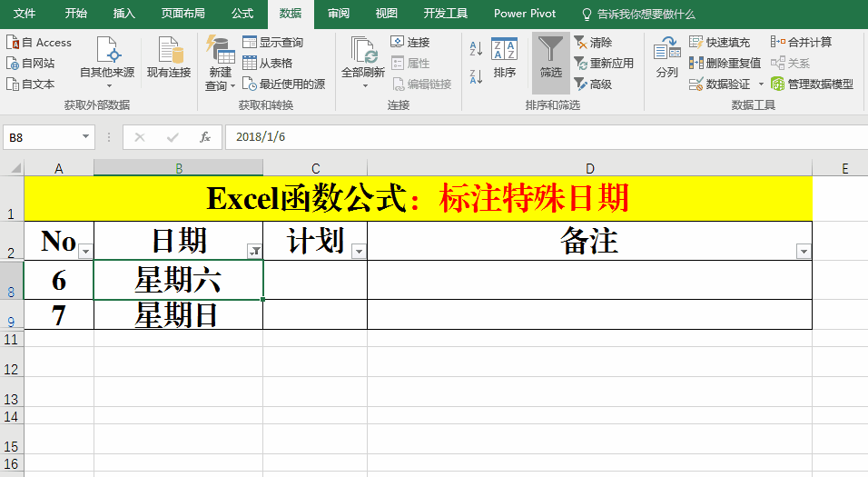
Task: Select row 8 header
Action: point(12,281)
